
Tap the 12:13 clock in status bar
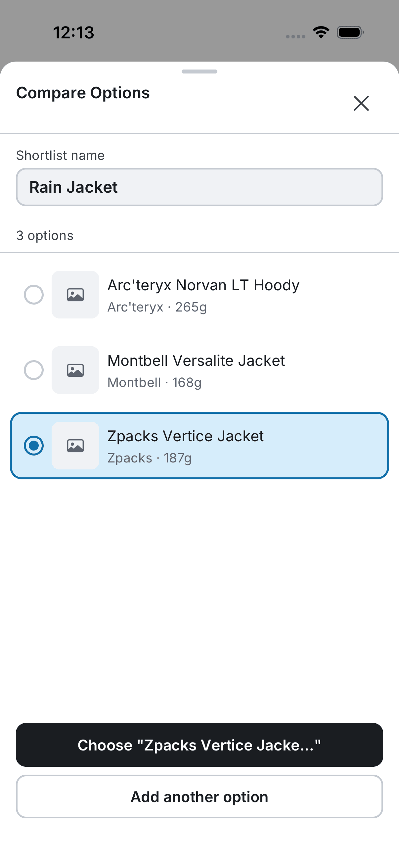tap(73, 33)
